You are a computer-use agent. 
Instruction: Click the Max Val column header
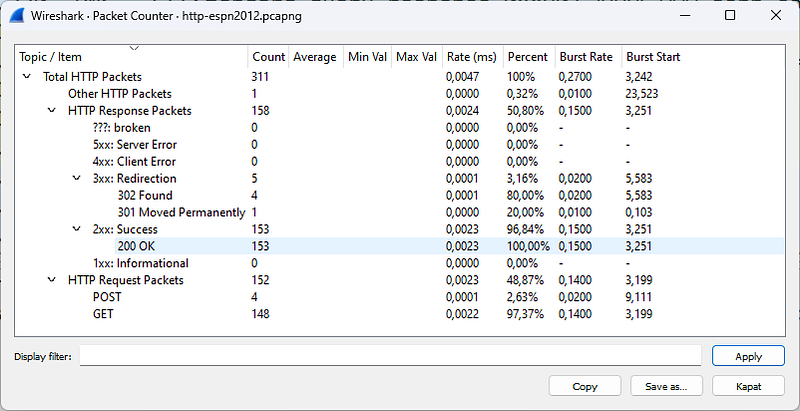[x=416, y=57]
